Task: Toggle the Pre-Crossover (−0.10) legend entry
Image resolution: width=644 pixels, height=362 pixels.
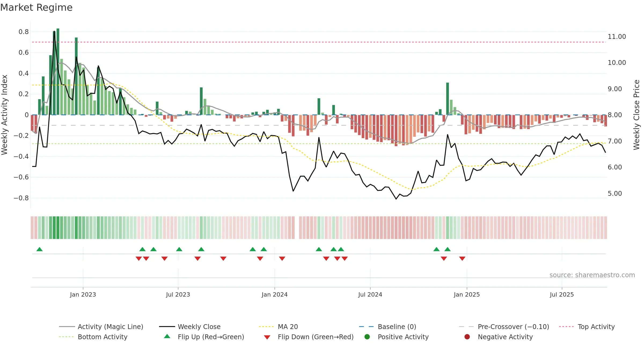Action: point(504,327)
